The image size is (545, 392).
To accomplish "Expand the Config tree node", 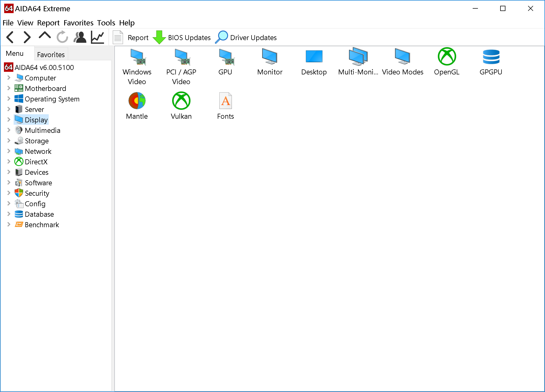I will 9,203.
